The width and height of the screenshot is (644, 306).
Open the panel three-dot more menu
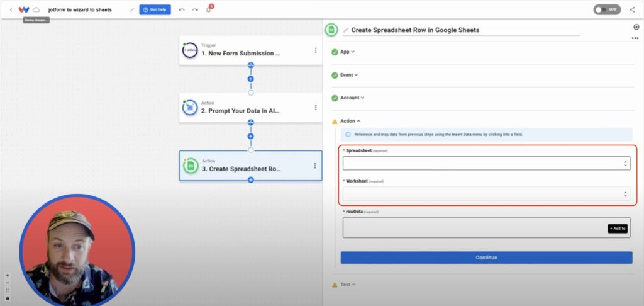click(635, 38)
